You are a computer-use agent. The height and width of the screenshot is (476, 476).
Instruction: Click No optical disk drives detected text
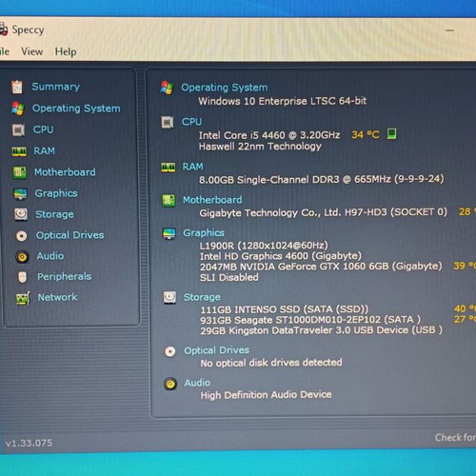(x=271, y=363)
